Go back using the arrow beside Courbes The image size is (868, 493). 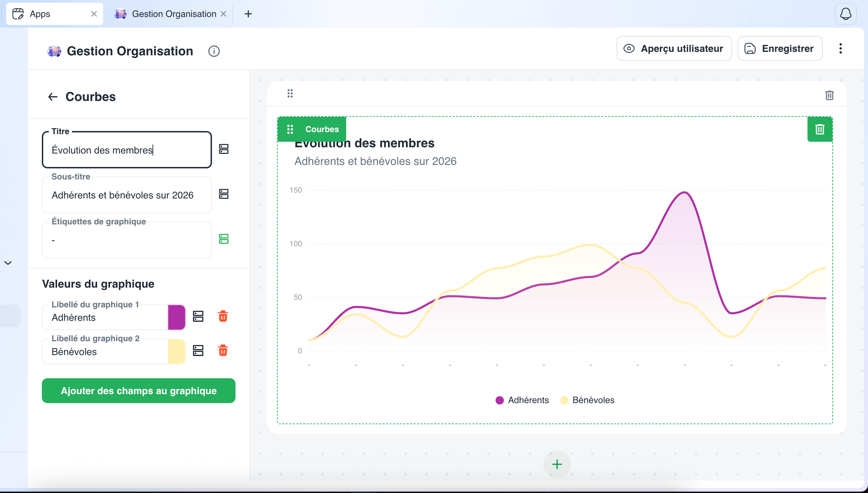click(53, 97)
